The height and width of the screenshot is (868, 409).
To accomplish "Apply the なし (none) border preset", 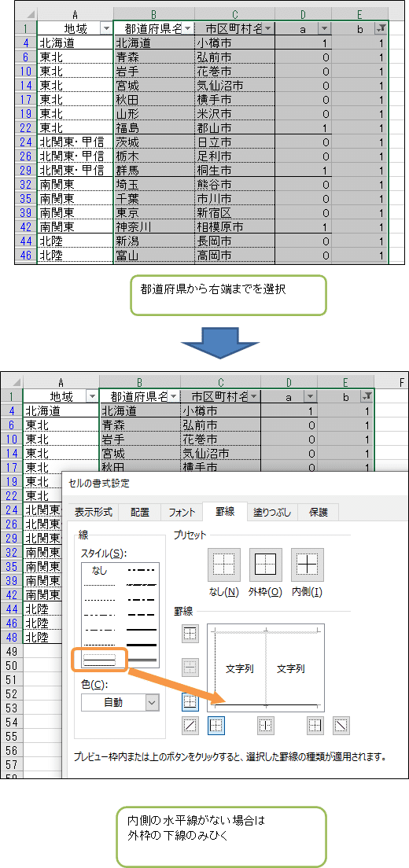I will (x=223, y=565).
